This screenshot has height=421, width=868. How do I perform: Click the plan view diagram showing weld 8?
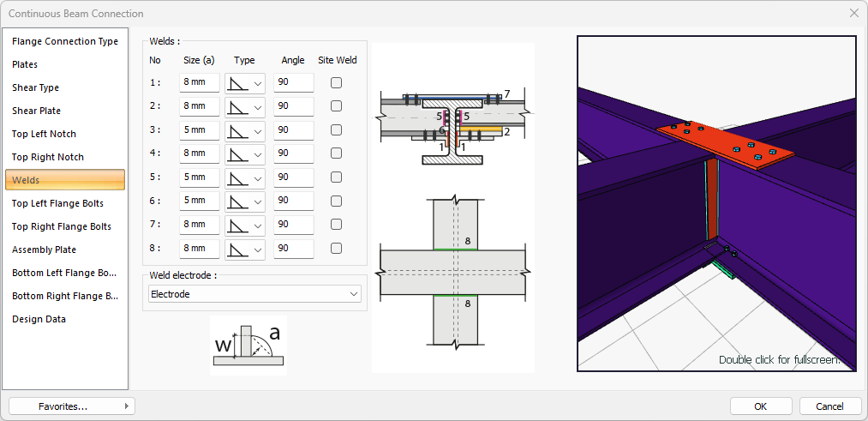tap(453, 272)
